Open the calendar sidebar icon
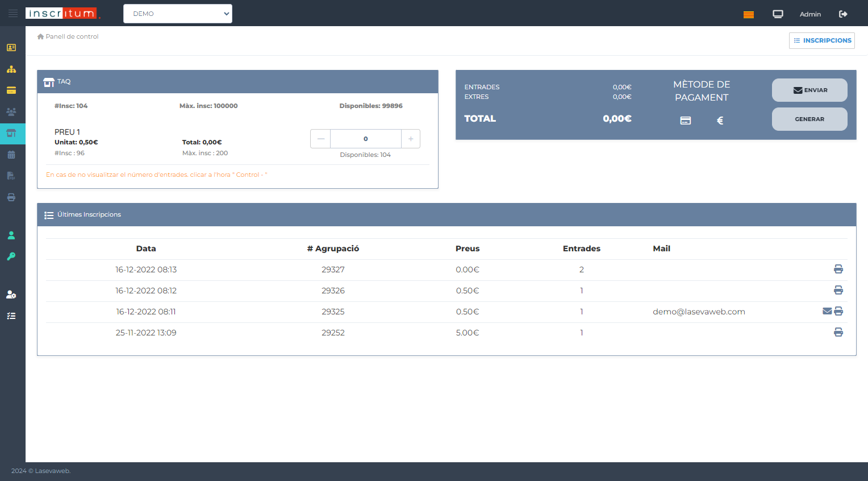Viewport: 868px width, 481px height. tap(11, 155)
